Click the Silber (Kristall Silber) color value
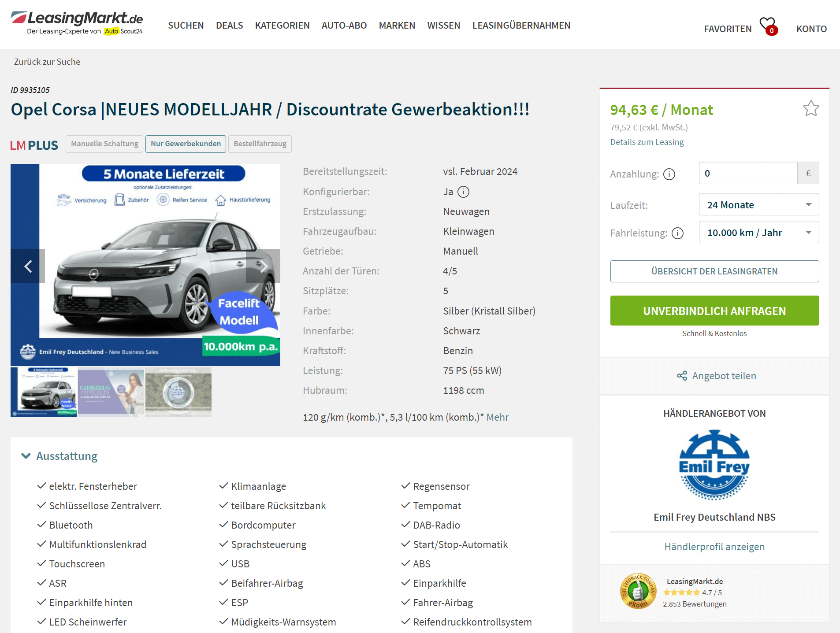The height and width of the screenshot is (633, 840). pyautogui.click(x=489, y=311)
